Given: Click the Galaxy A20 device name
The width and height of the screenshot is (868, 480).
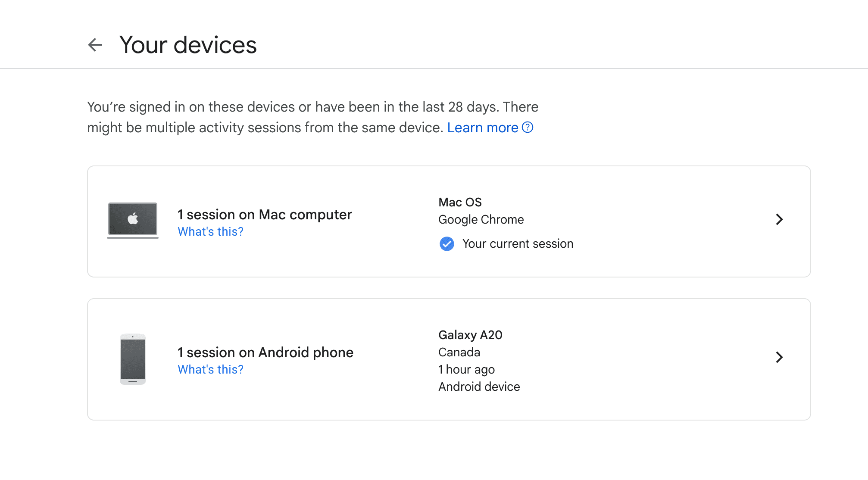Looking at the screenshot, I should (x=470, y=335).
